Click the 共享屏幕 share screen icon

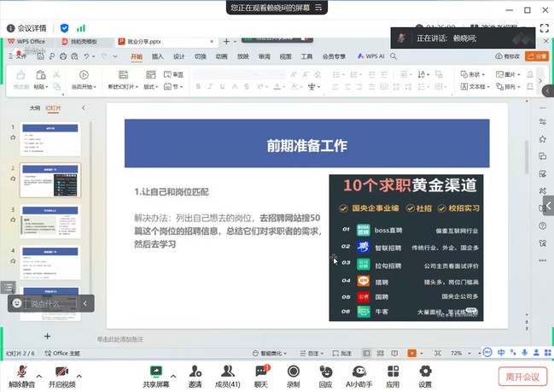[155, 372]
